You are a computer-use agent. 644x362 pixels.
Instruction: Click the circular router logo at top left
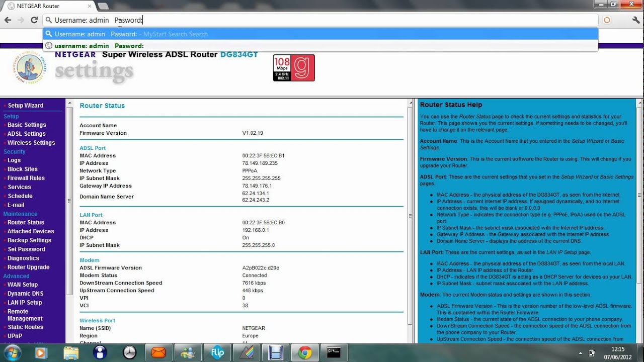click(x=29, y=68)
